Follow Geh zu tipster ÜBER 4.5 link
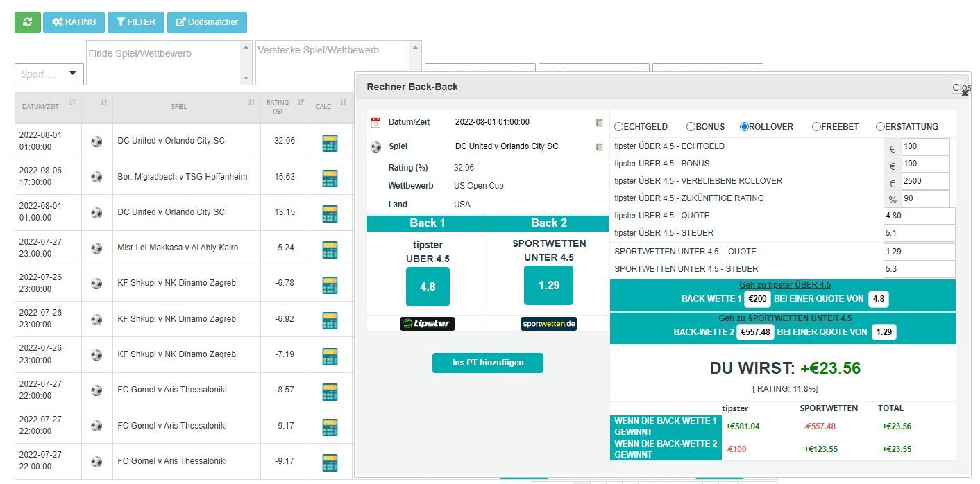The width and height of the screenshot is (980, 484). click(785, 285)
